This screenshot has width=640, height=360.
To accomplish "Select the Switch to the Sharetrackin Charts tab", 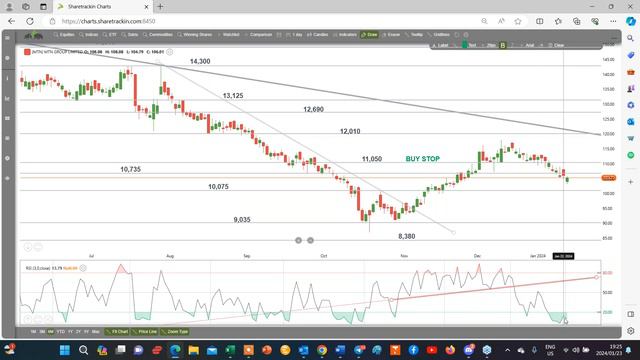I will [103, 7].
